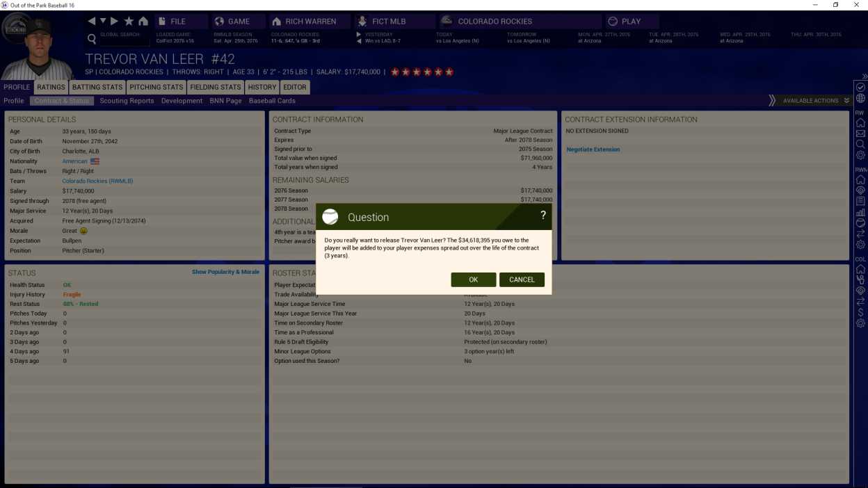Screen dimensions: 868x488
Task: Open the GAME menu
Action: point(239,22)
